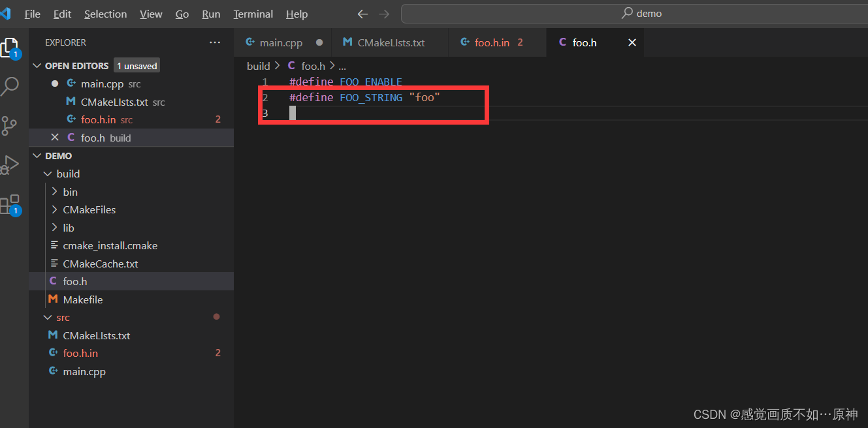Viewport: 868px width, 428px height.
Task: Click the Explorer icon in the Activity Bar
Action: pos(13,46)
